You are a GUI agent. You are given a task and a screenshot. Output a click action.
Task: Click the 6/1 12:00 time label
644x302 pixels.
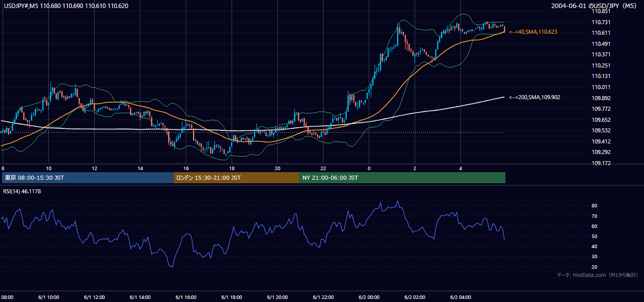coord(95,297)
